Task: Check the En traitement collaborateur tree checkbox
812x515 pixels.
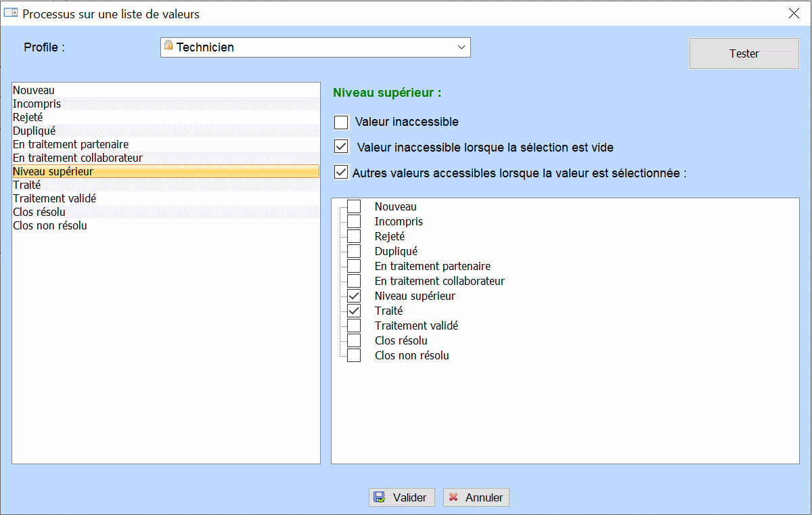Action: 354,281
